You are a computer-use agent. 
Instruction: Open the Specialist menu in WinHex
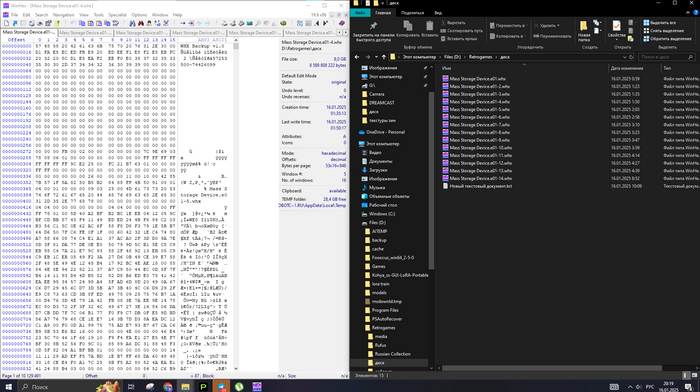pos(117,15)
